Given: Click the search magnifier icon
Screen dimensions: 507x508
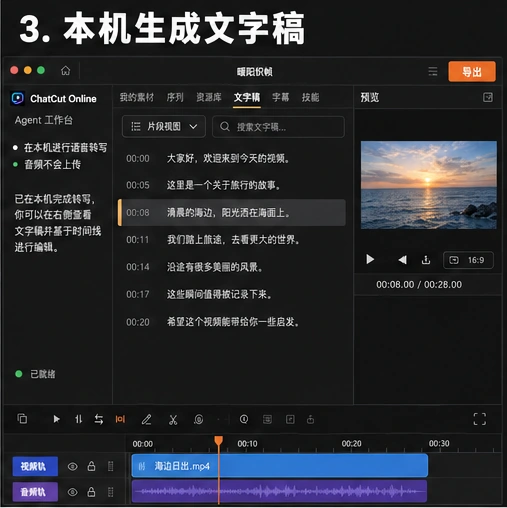Looking at the screenshot, I should (225, 126).
